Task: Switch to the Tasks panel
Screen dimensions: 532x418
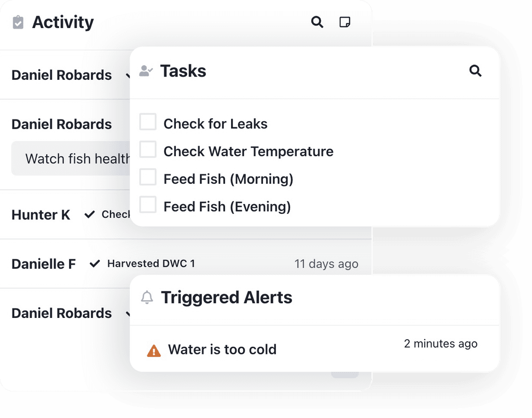Action: click(x=183, y=70)
